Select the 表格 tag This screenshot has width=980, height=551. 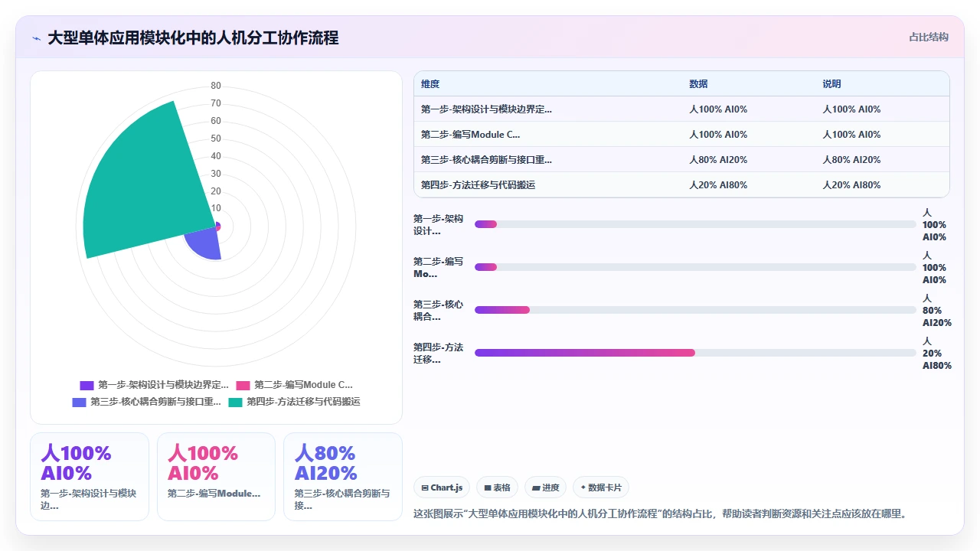tap(497, 487)
